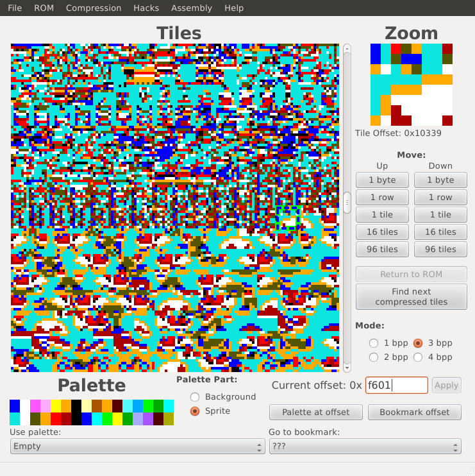
Task: Move up 16 tiles
Action: [x=382, y=232]
